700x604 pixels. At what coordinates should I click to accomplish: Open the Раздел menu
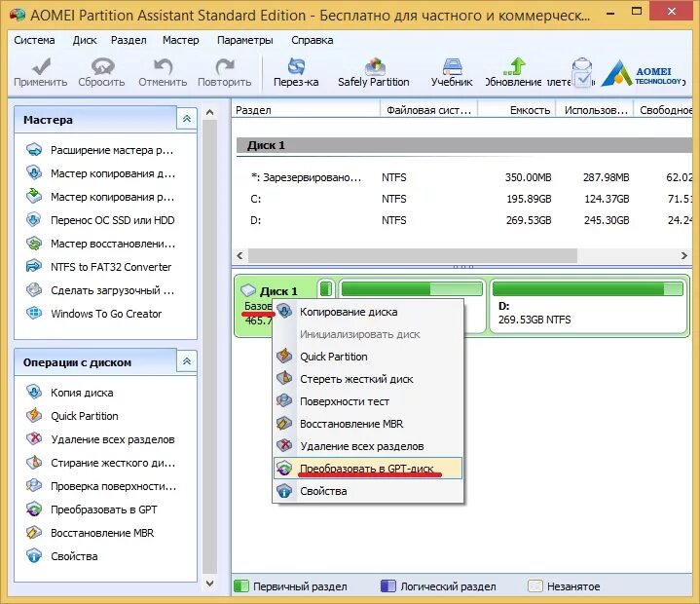pyautogui.click(x=129, y=40)
